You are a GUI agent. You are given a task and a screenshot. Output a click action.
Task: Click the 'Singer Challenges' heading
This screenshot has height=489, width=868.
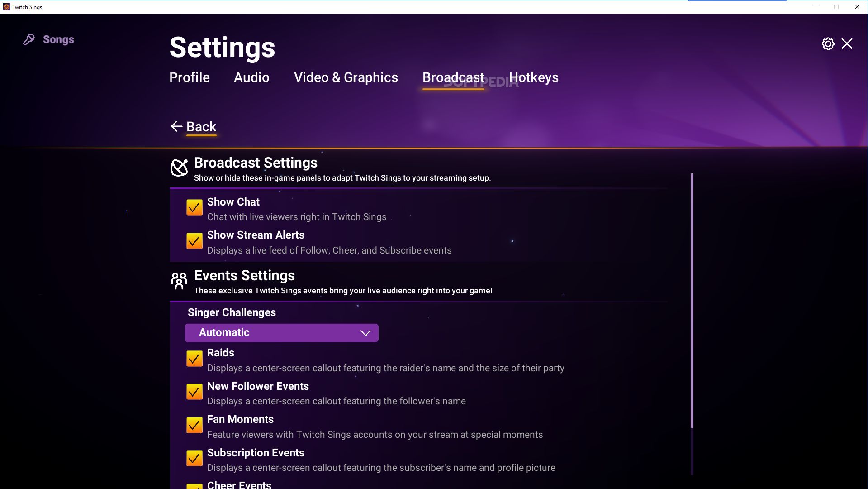232,312
